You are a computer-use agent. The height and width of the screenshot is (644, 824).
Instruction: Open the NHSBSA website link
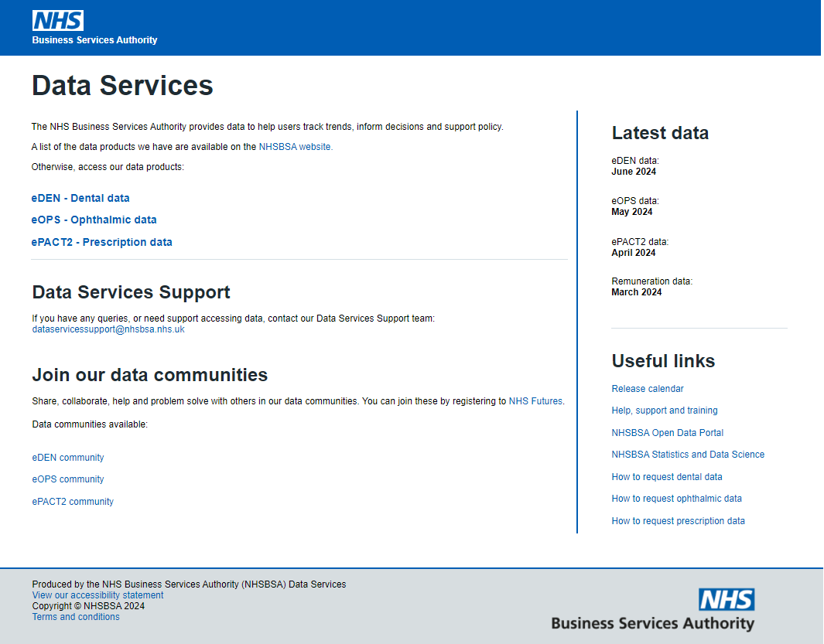tap(296, 147)
